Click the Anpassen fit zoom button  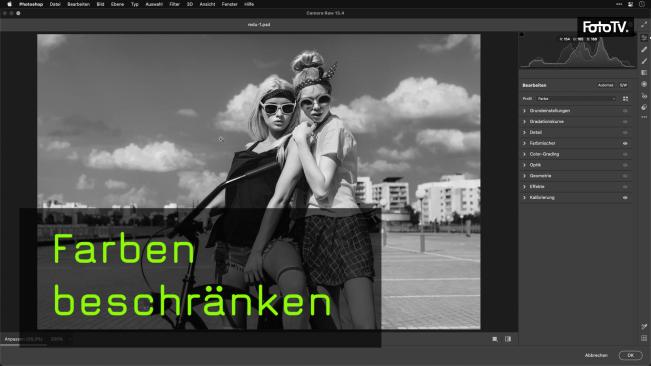tap(23, 339)
